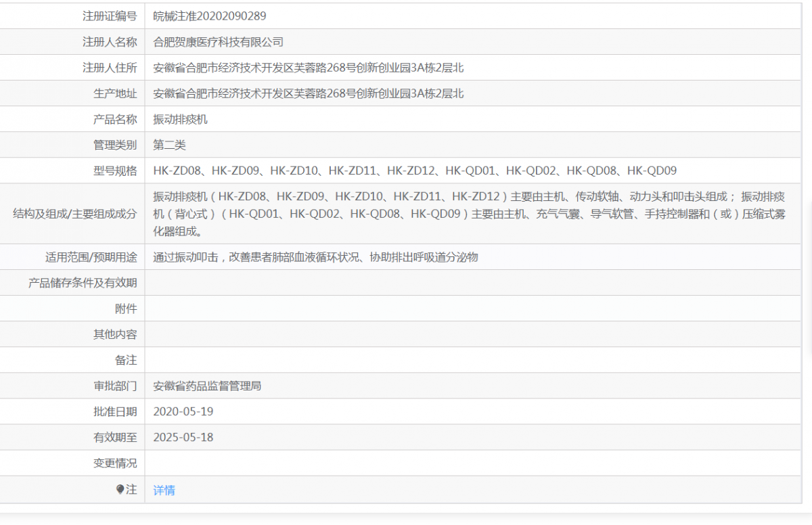Select registrant name 合肥贺康医疗科技有限公司
Image resolution: width=812 pixels, height=525 pixels.
(219, 42)
